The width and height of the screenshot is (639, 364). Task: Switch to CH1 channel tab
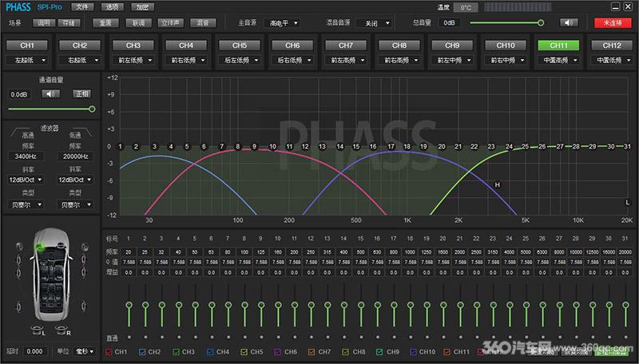pyautogui.click(x=27, y=45)
